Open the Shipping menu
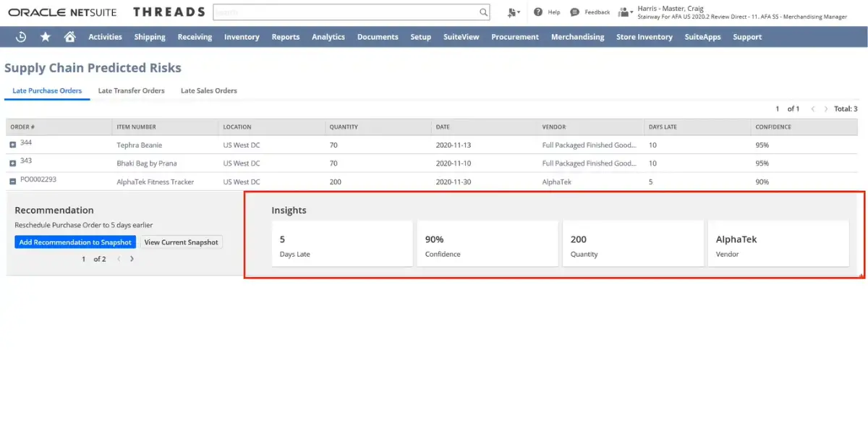The height and width of the screenshot is (434, 868). pyautogui.click(x=150, y=37)
